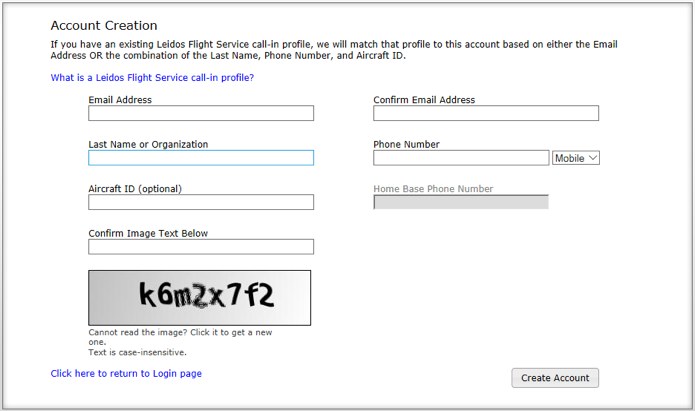695x411 pixels.
Task: Open the call-in profile help link
Action: coord(152,77)
